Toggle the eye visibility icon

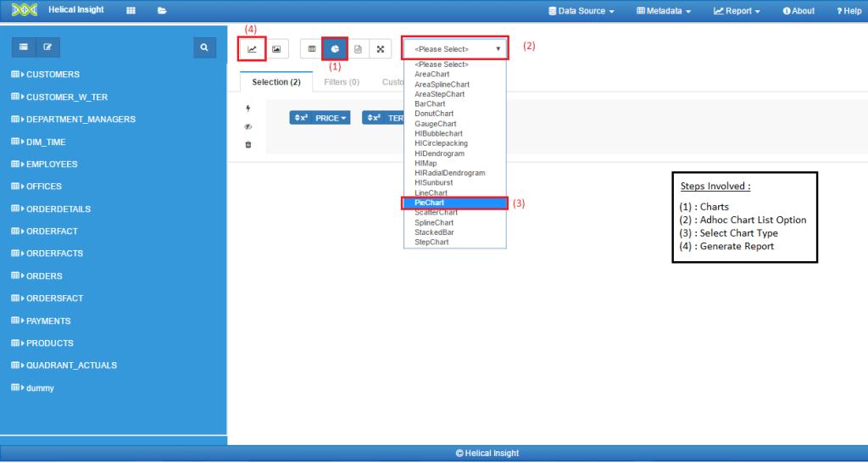tap(248, 126)
